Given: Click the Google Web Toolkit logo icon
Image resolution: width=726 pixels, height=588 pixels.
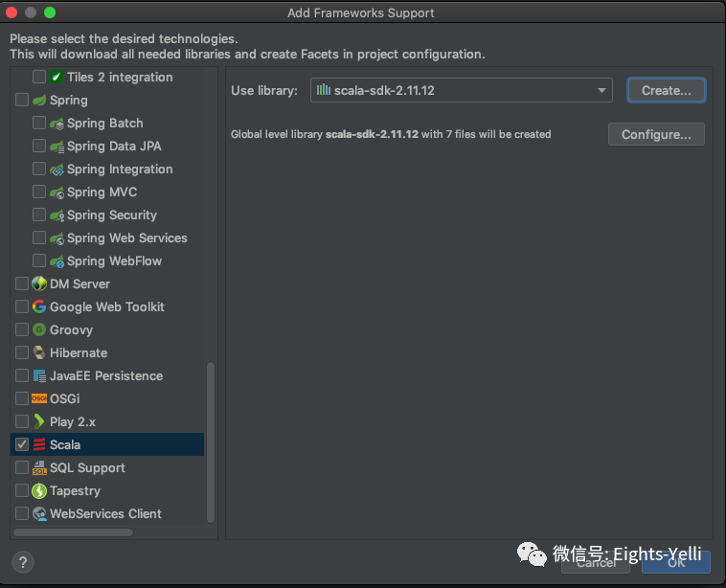Looking at the screenshot, I should [x=39, y=306].
